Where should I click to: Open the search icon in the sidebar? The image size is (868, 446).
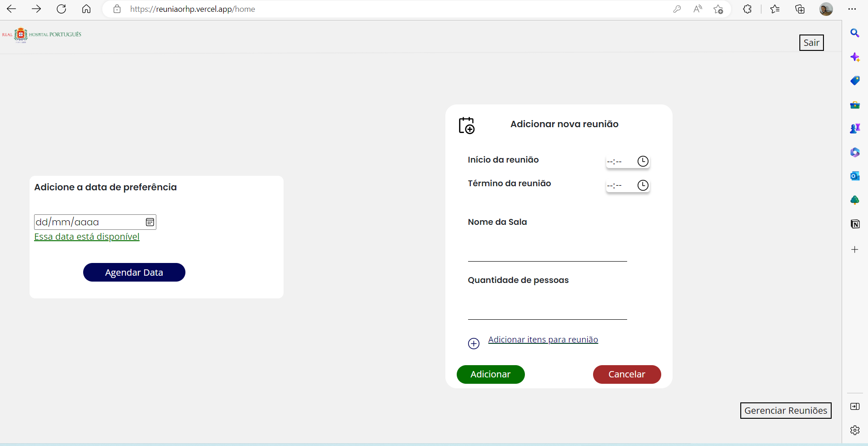pyautogui.click(x=856, y=34)
